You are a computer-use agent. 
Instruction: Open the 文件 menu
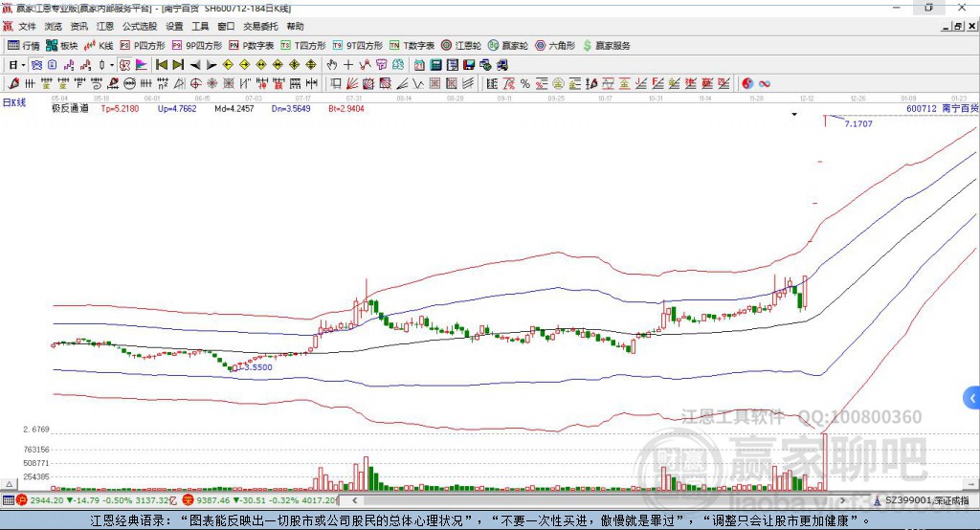coord(28,26)
